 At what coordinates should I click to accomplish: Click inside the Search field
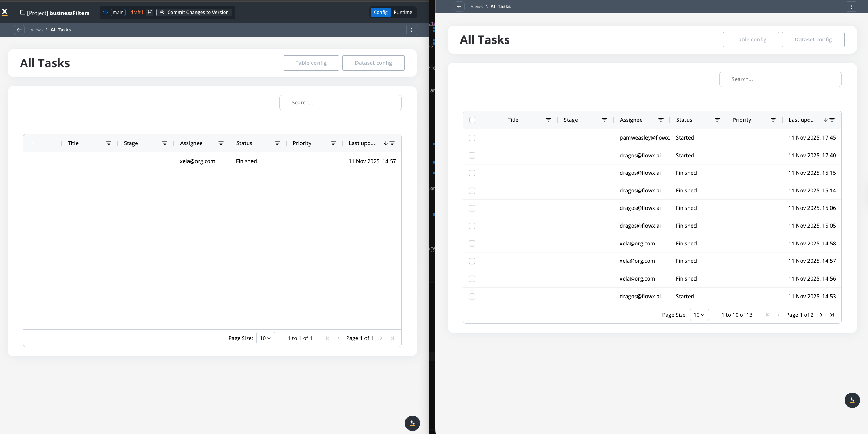[340, 102]
